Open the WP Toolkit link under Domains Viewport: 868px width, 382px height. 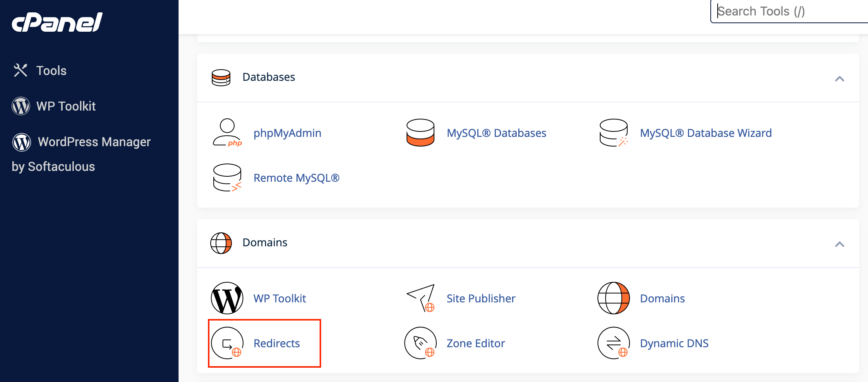coord(280,298)
